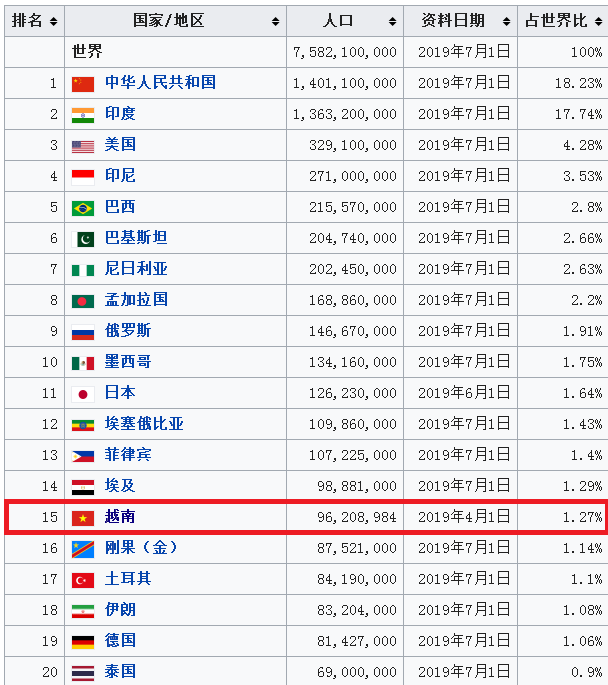Viewport: 608px width, 685px height.
Task: Sort table by 占世界比 column arrows
Action: (x=598, y=21)
